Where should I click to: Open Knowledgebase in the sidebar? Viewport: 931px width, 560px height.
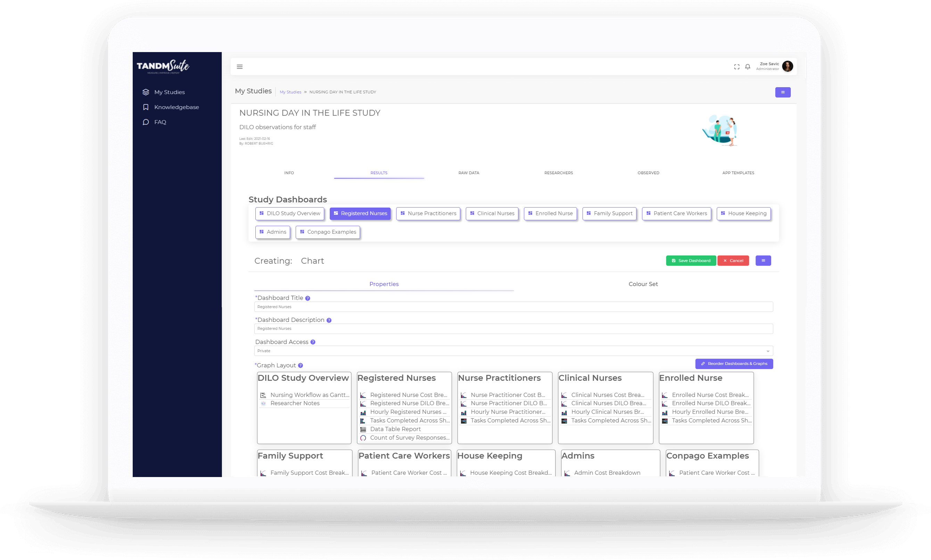pyautogui.click(x=171, y=107)
